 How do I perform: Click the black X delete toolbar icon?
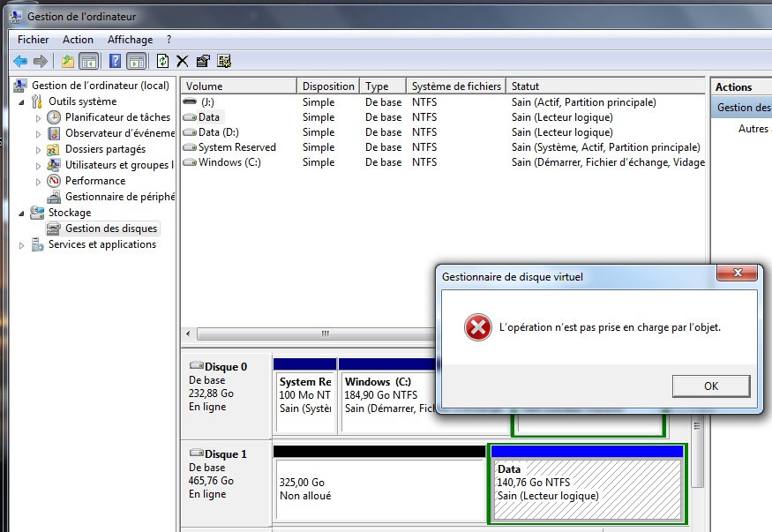pyautogui.click(x=182, y=61)
